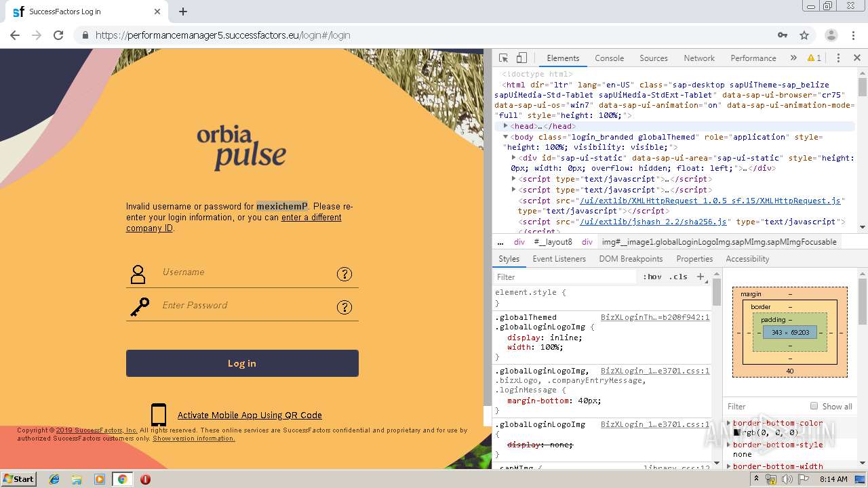The height and width of the screenshot is (488, 868).
Task: Expand border-bottom-style computed property
Action: (729, 445)
